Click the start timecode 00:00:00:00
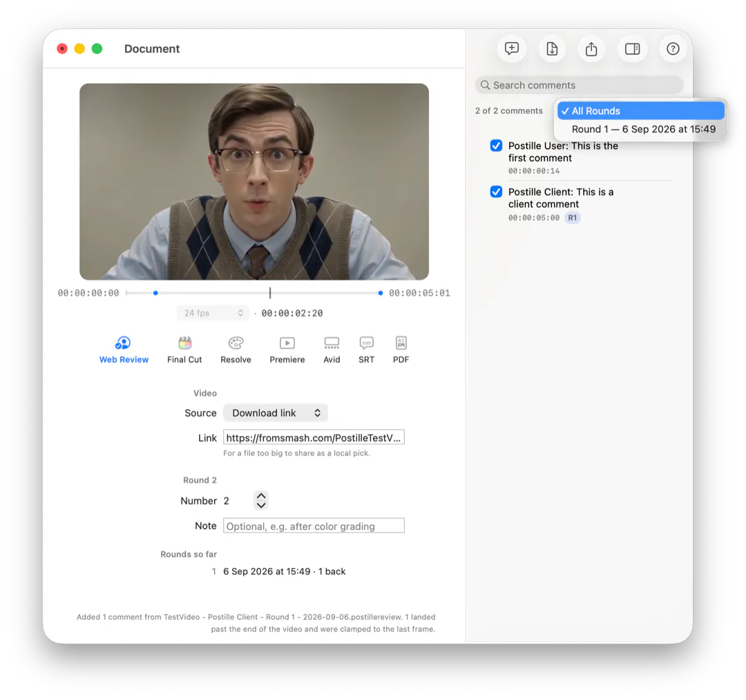This screenshot has height=700, width=746. point(88,293)
